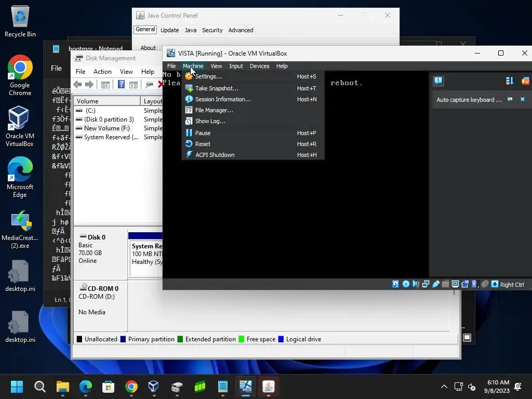Switch to Java Control Panel taskbar icon
The width and height of the screenshot is (532, 399).
coord(269,387)
